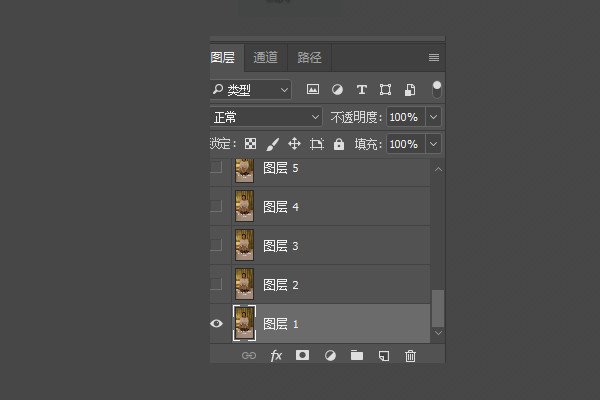Lock artboard nesting icon
The image size is (600, 400).
point(317,144)
